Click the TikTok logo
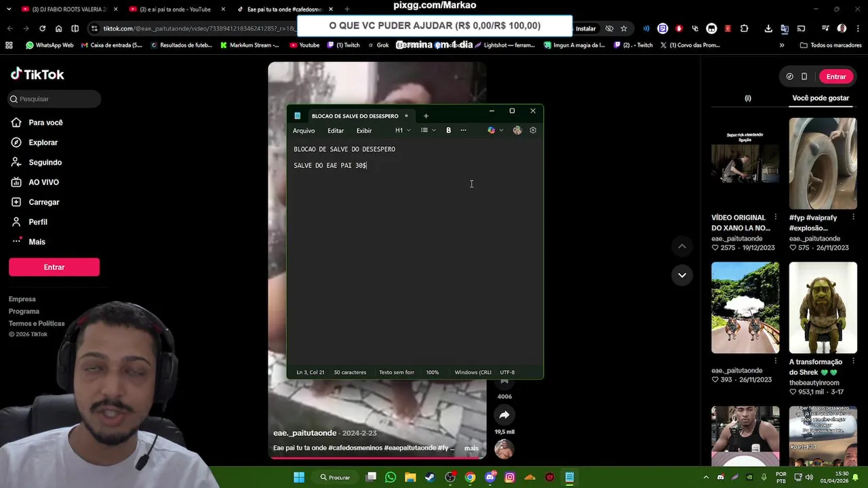868x488 pixels. pos(37,74)
